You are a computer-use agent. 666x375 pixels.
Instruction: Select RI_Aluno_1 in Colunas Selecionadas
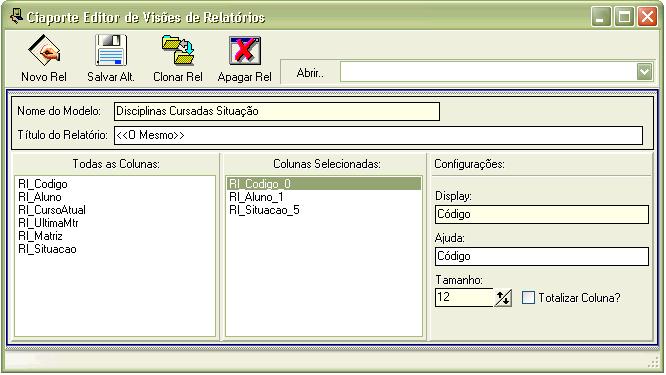tap(256, 197)
